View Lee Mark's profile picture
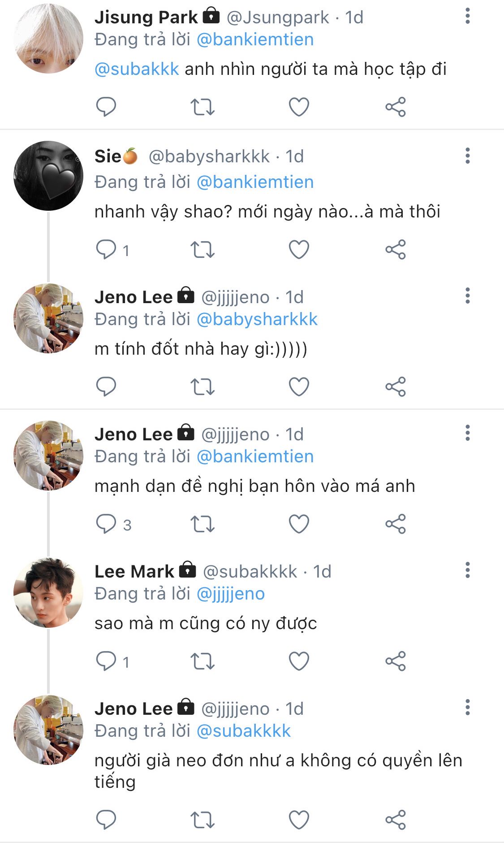The image size is (504, 843). 48,592
